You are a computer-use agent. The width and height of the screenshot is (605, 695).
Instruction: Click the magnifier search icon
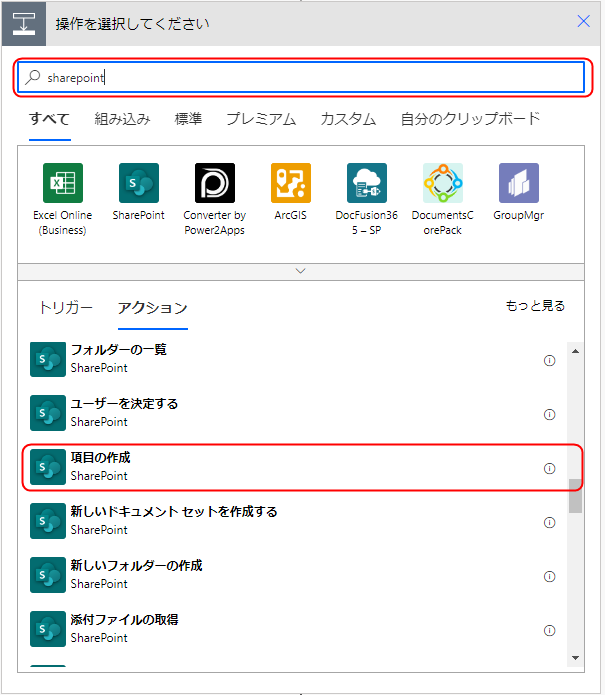coord(32,77)
